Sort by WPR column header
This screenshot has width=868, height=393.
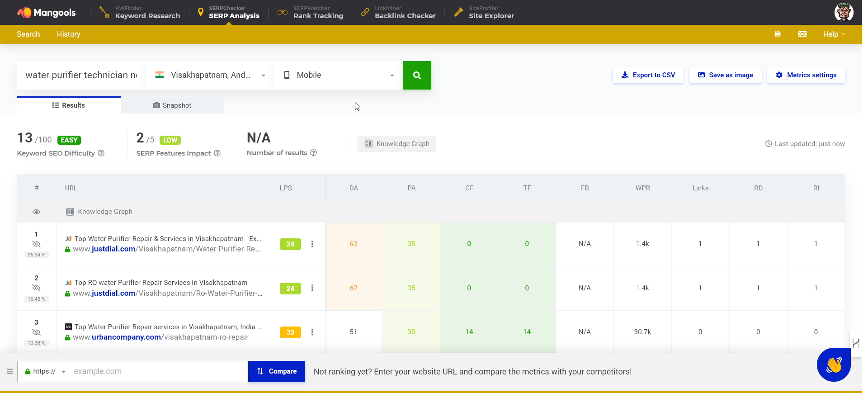643,188
